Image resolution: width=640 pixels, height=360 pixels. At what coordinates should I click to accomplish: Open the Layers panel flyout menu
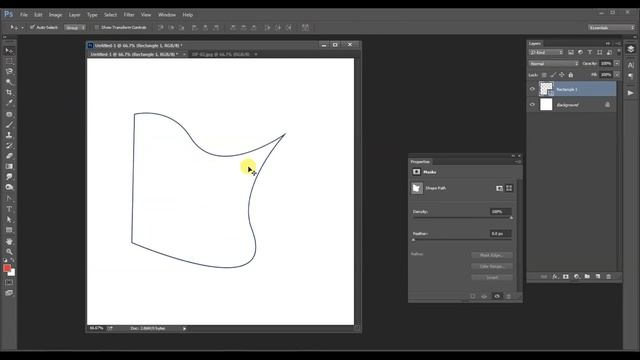618,43
